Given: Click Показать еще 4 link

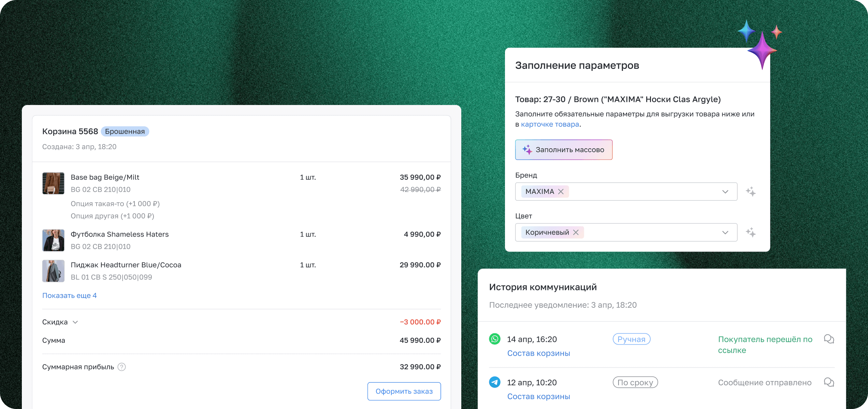Looking at the screenshot, I should point(69,296).
